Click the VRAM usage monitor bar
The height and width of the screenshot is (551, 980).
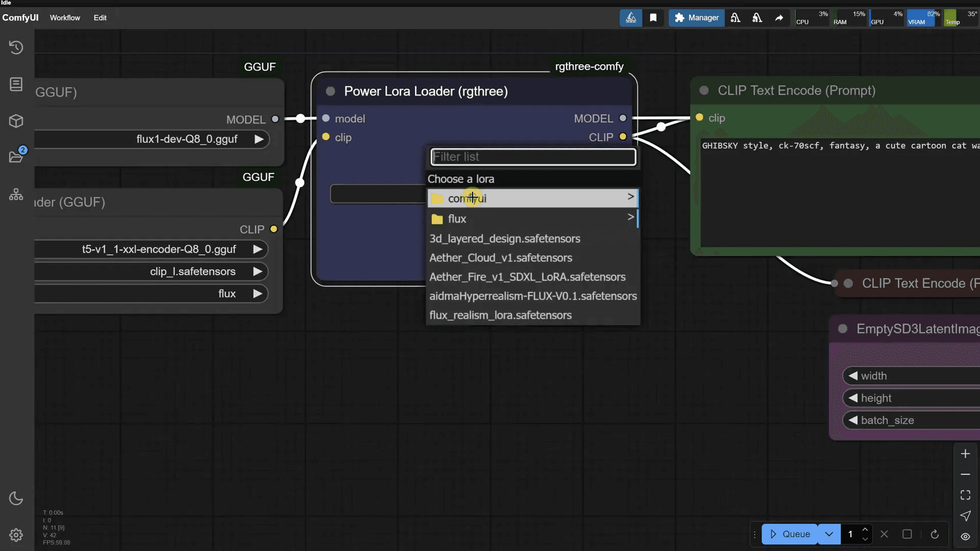point(924,18)
